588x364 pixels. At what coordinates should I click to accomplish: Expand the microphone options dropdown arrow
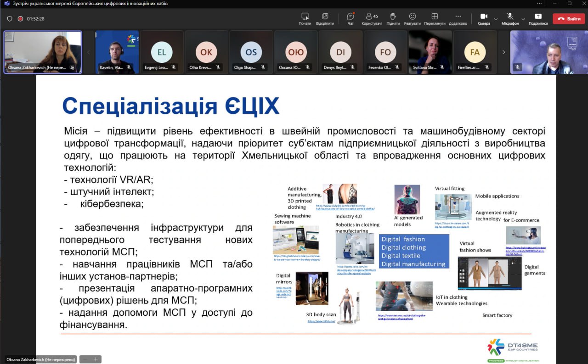point(522,19)
